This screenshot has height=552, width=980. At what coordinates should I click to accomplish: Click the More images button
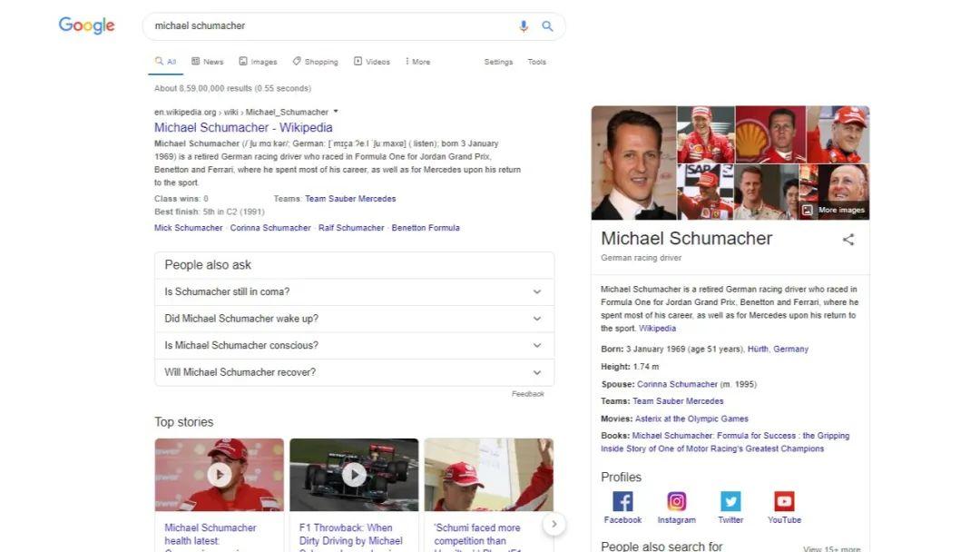click(x=836, y=210)
